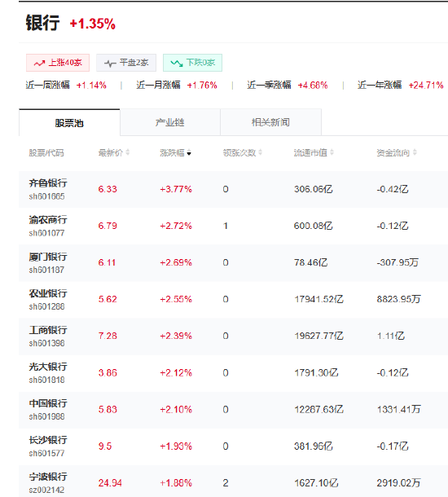Switch to the 产业链 tab

(170, 122)
